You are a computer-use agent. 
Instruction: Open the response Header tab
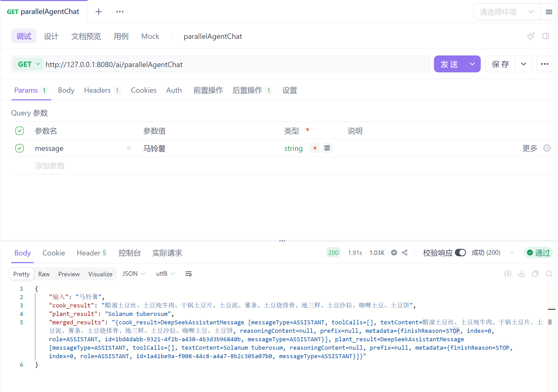tap(92, 253)
